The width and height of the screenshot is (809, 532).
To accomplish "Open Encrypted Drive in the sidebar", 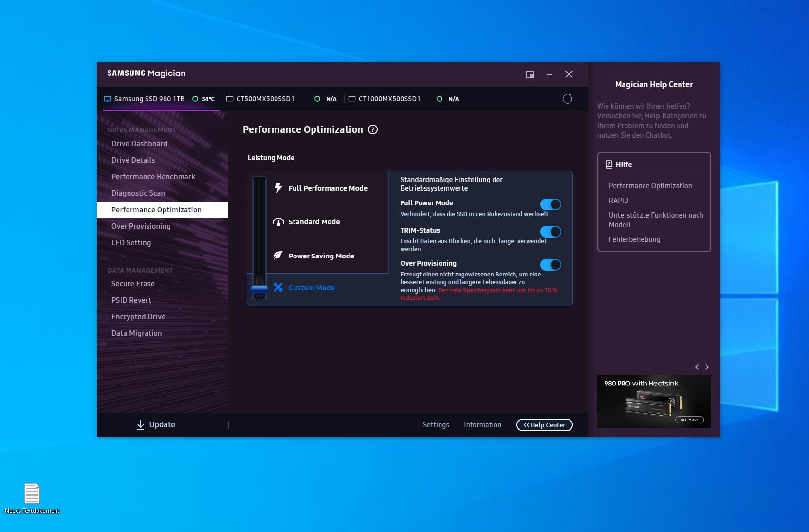I will 139,317.
